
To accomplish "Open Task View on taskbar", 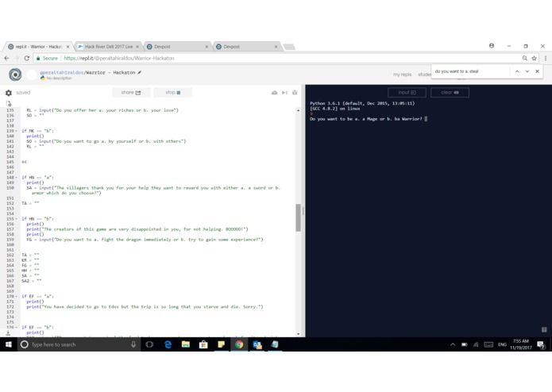I will pos(149,344).
